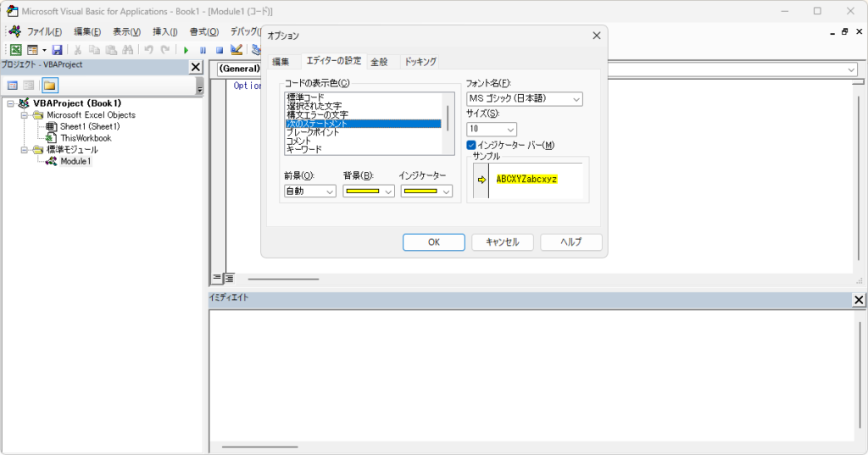Click the Break pause toolbar icon

click(203, 50)
